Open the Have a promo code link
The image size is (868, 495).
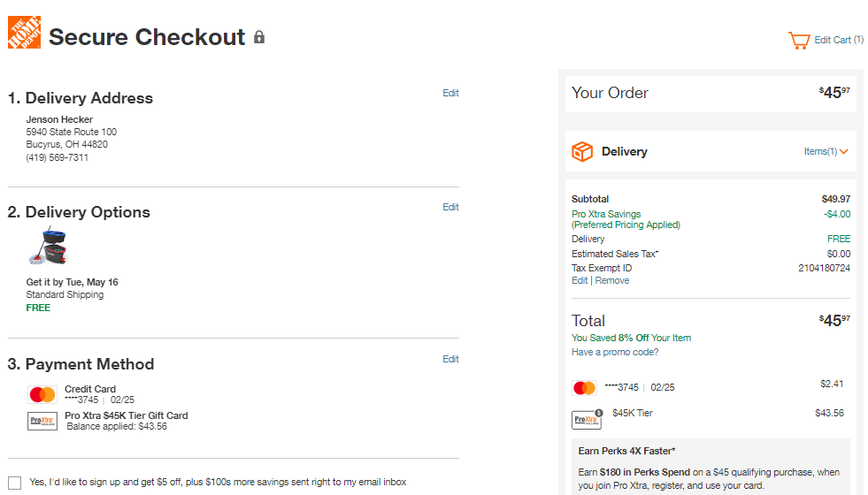click(x=615, y=353)
